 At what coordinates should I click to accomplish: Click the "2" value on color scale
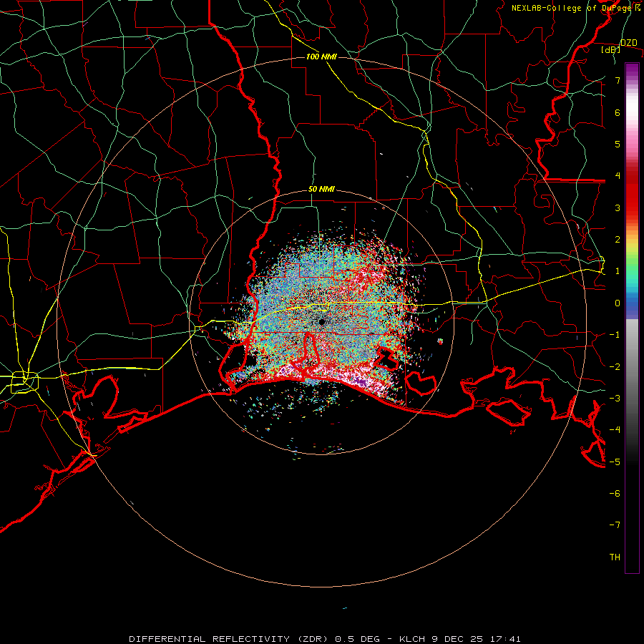(x=618, y=240)
